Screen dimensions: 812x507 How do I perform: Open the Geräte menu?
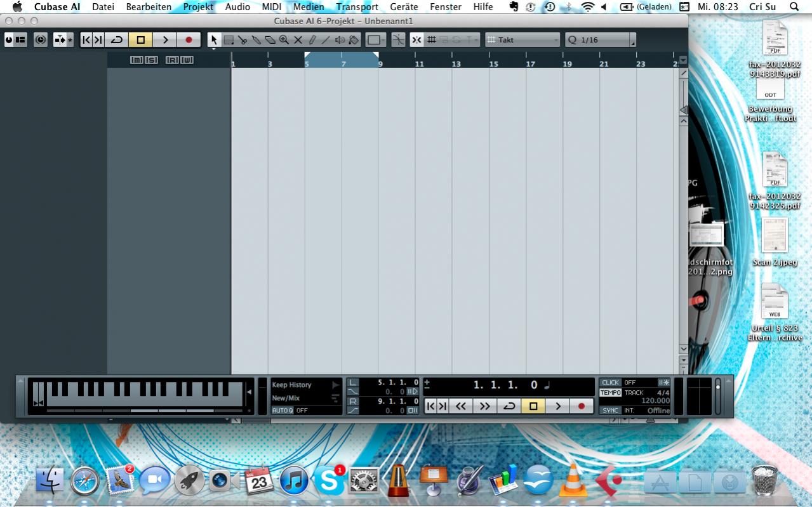coord(404,7)
